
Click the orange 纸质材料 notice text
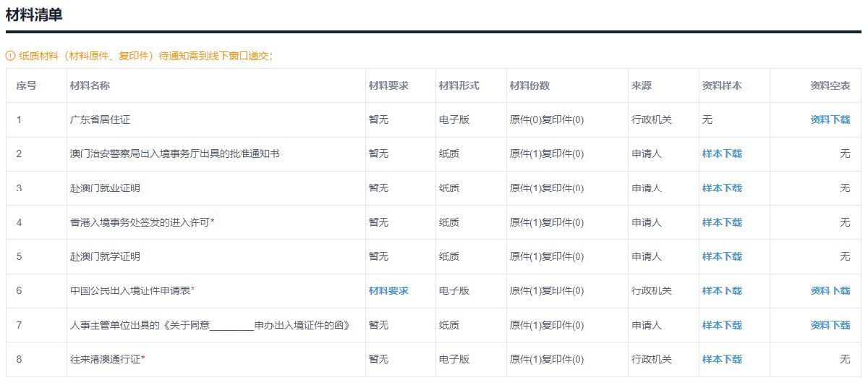(146, 56)
